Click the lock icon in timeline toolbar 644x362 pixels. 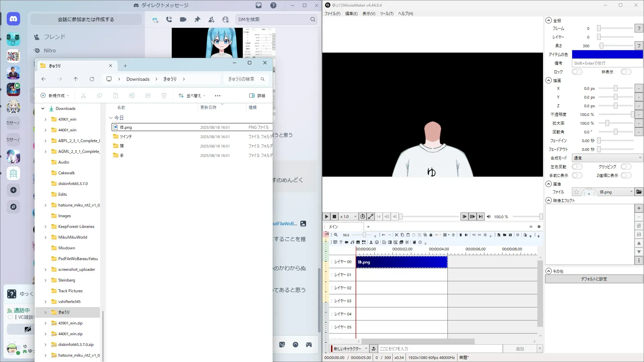tap(431, 235)
